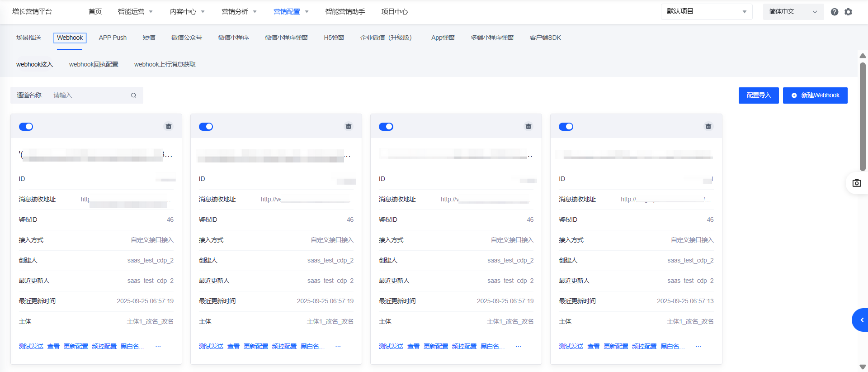Open settings via the gear icon
Image resolution: width=868 pixels, height=372 pixels.
(849, 12)
